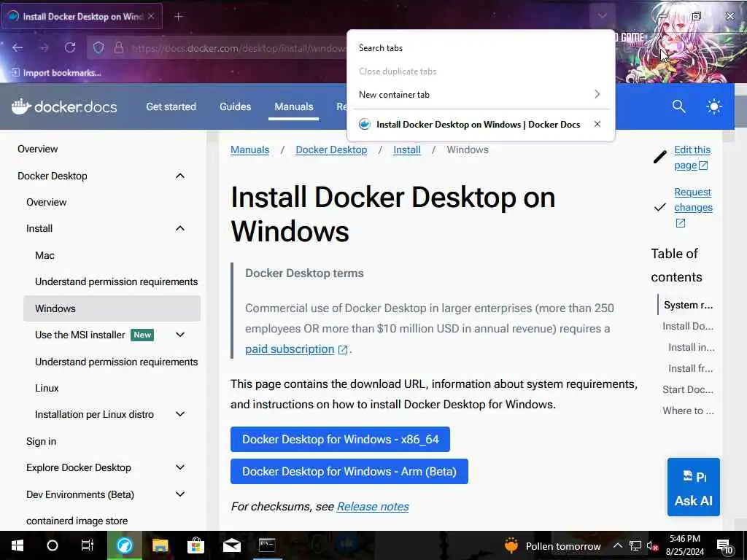
Task: Collapse the Docker Desktop sidebar section
Action: click(x=180, y=176)
